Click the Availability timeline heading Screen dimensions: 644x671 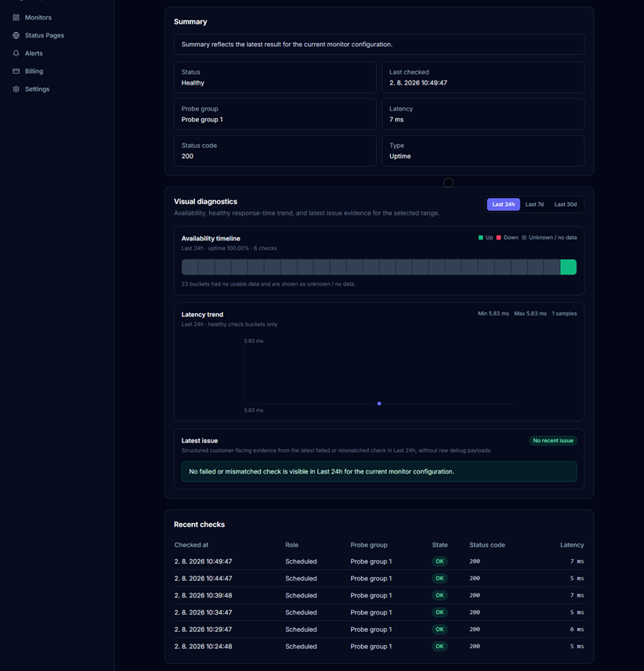point(210,239)
